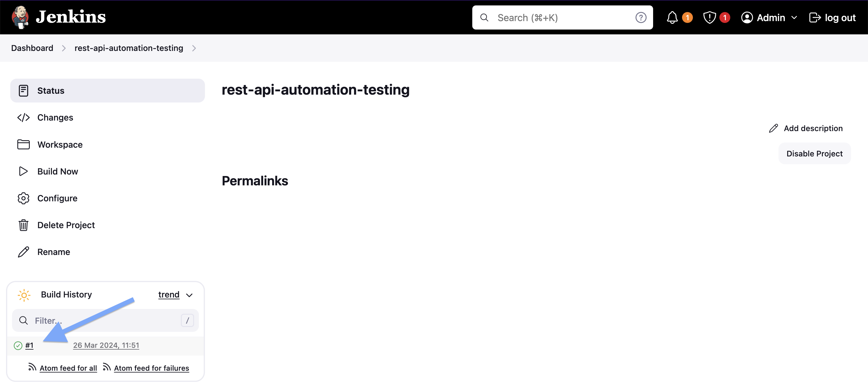Click the Configure gear icon

click(23, 198)
